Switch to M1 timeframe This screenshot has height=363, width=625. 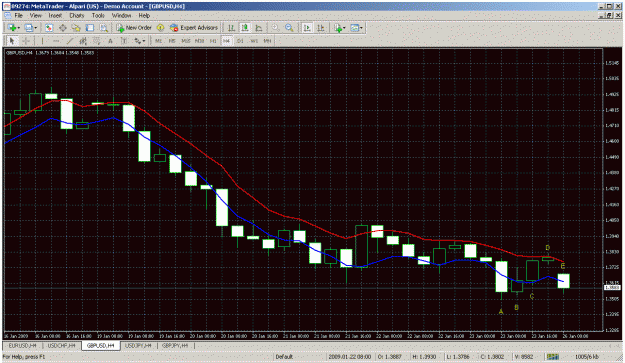pyautogui.click(x=158, y=41)
